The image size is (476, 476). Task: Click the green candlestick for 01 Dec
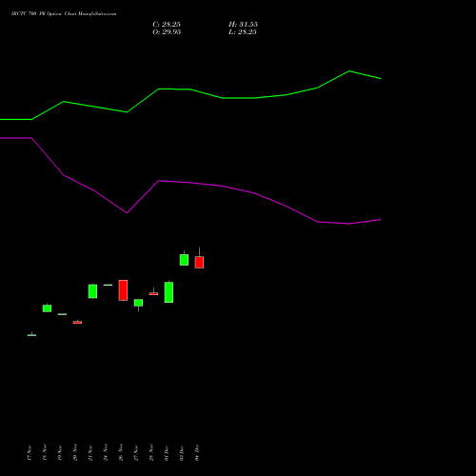[169, 292]
